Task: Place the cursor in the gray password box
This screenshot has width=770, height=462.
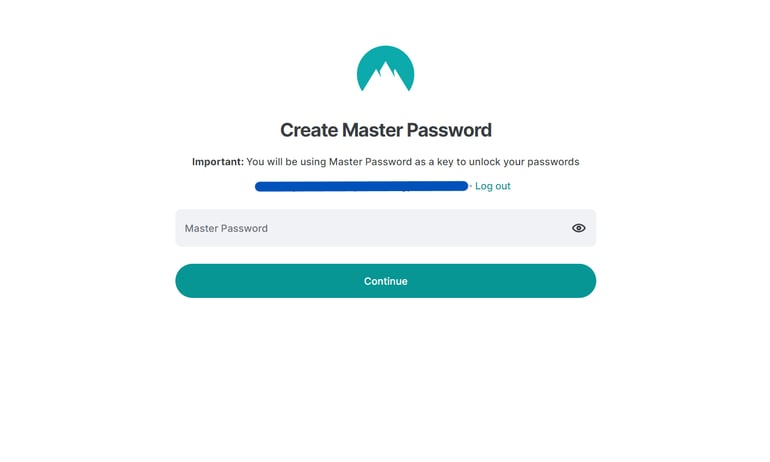Action: click(370, 228)
